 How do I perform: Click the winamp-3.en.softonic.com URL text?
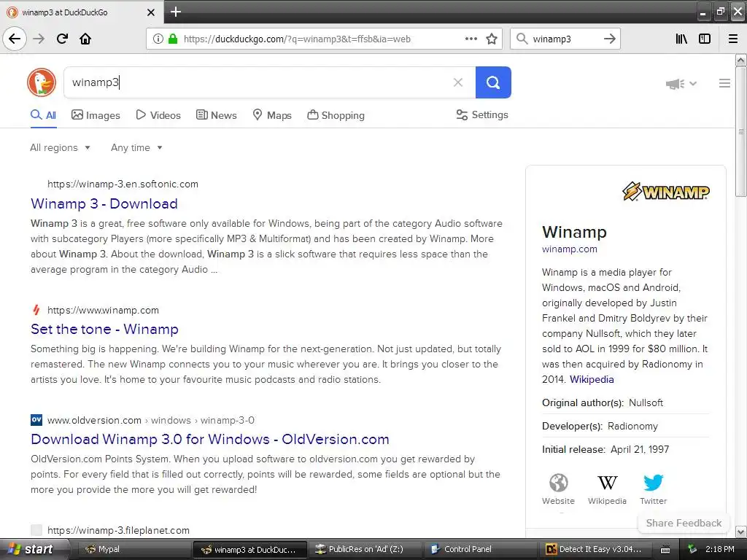[123, 184]
